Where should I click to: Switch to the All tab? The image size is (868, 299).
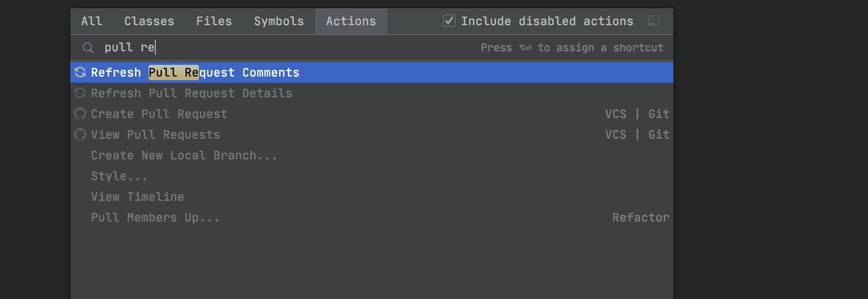92,21
